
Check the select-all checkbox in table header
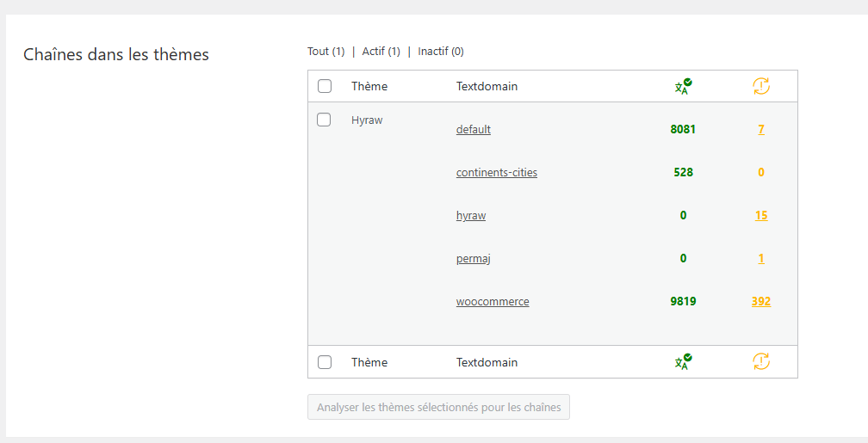tap(325, 86)
